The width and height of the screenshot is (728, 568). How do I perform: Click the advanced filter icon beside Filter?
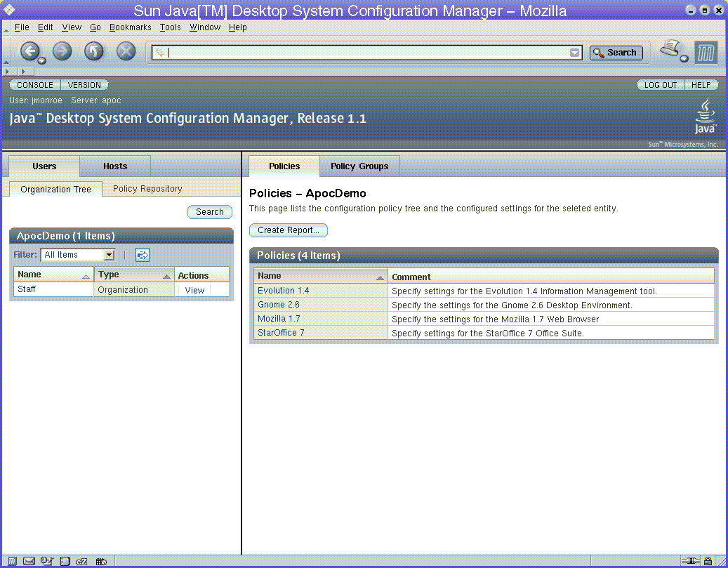(142, 254)
